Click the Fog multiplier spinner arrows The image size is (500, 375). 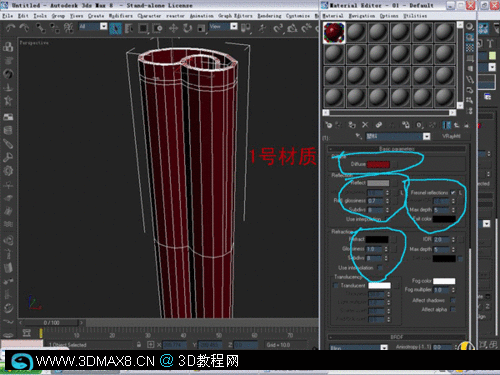[x=453, y=290]
